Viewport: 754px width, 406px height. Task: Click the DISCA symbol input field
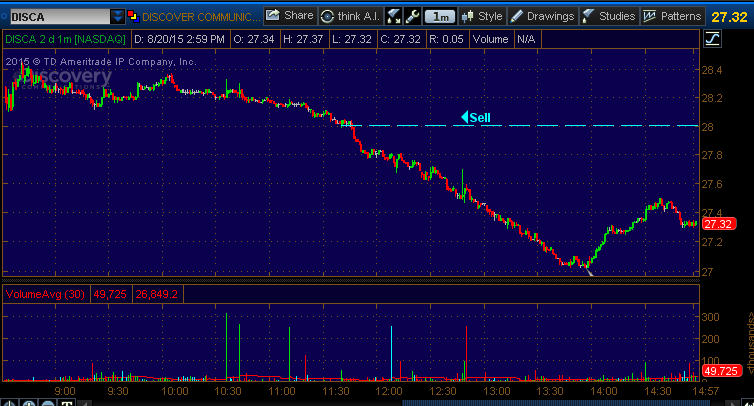pos(57,17)
